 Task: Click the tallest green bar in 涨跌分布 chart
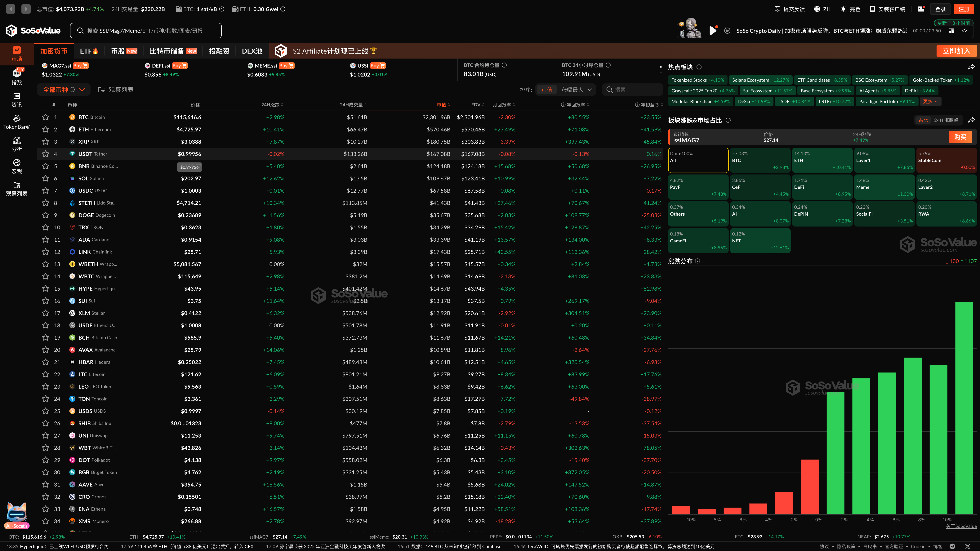[964, 408]
